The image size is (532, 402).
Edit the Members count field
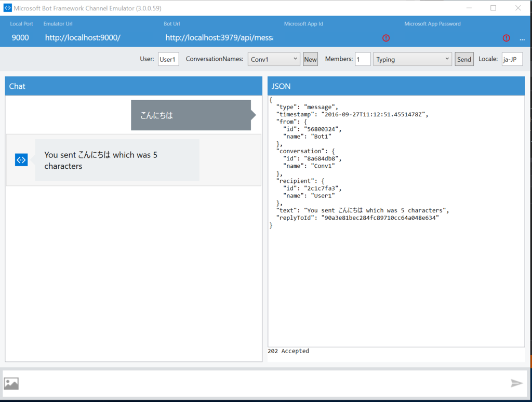tap(363, 59)
